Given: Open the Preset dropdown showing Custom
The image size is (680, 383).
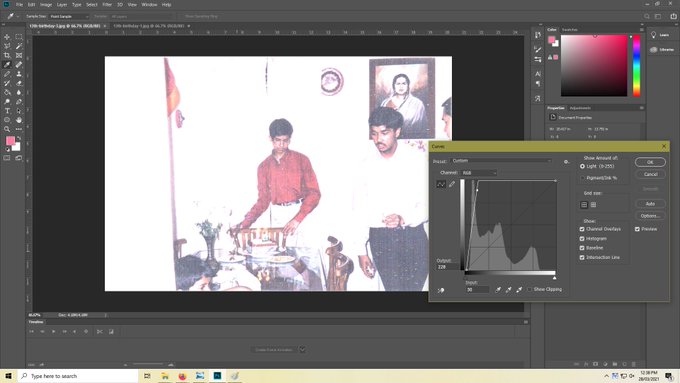Looking at the screenshot, I should point(501,160).
